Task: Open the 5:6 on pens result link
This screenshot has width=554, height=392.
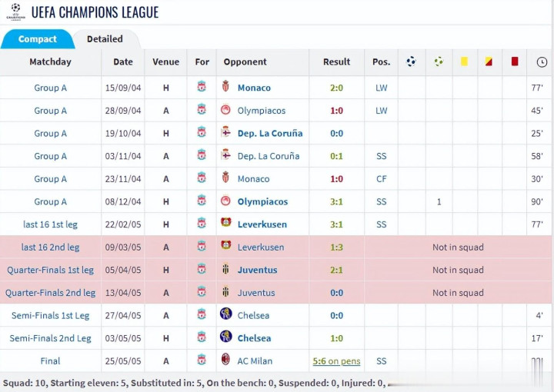Action: click(x=336, y=360)
